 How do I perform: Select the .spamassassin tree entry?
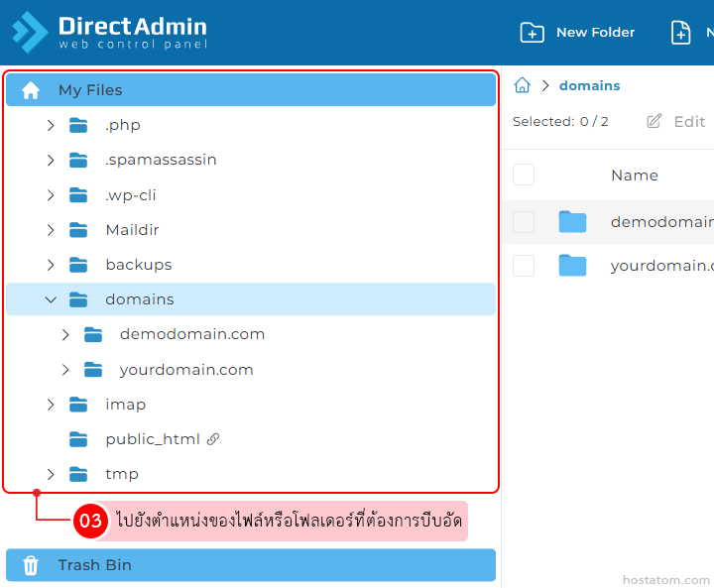[161, 161]
